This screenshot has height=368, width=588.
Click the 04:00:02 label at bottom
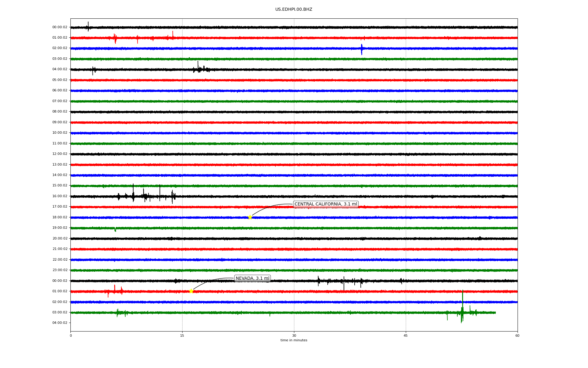60,323
